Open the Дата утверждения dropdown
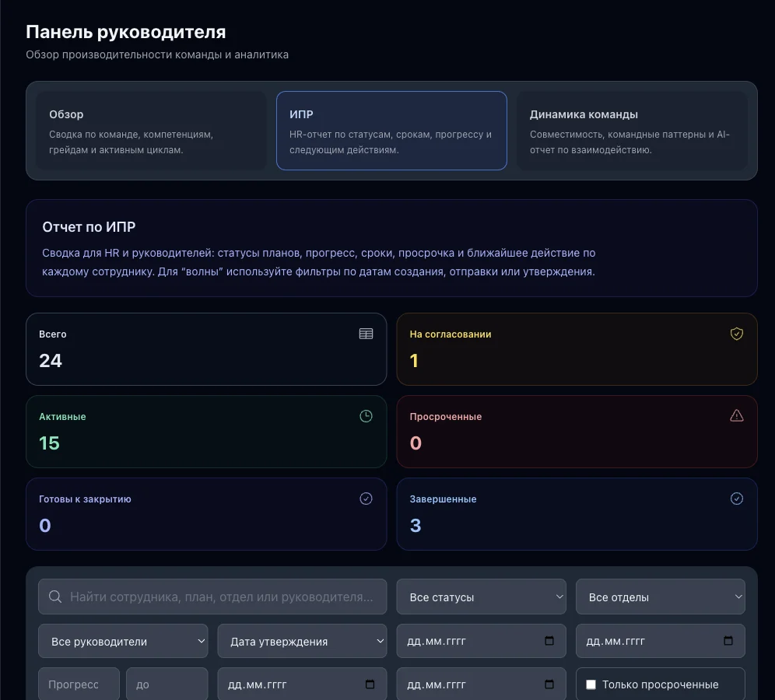 (302, 641)
